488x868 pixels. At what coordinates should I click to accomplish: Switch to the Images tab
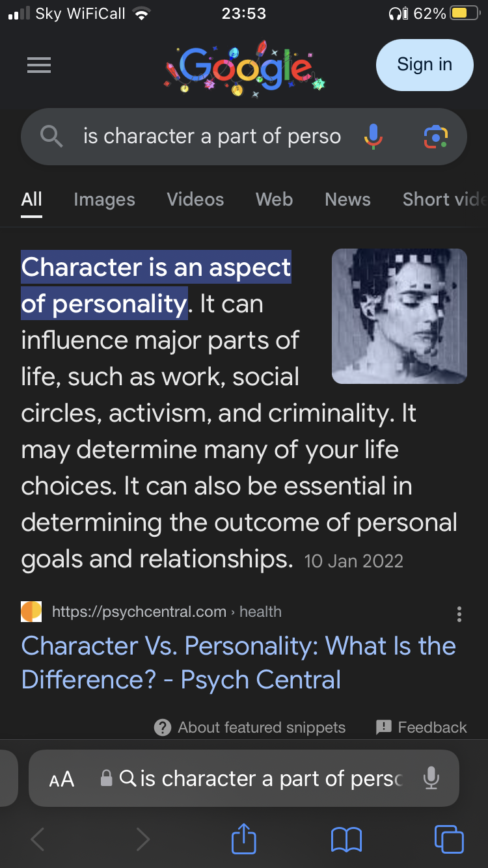point(104,199)
